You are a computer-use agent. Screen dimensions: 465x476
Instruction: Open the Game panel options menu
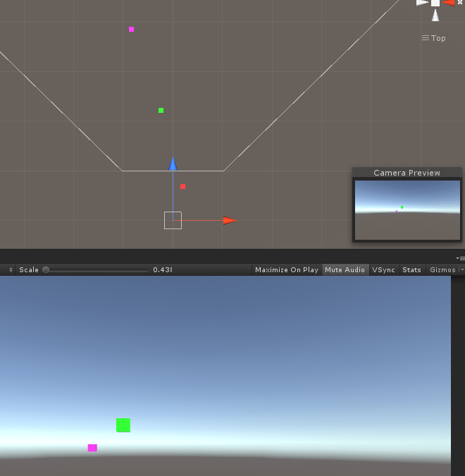[461, 258]
